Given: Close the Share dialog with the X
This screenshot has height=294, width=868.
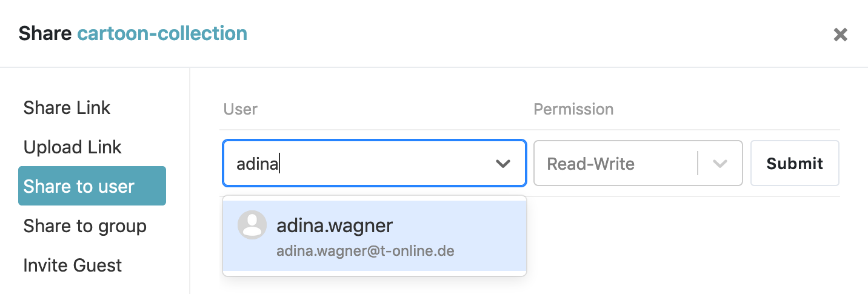Looking at the screenshot, I should 840,35.
